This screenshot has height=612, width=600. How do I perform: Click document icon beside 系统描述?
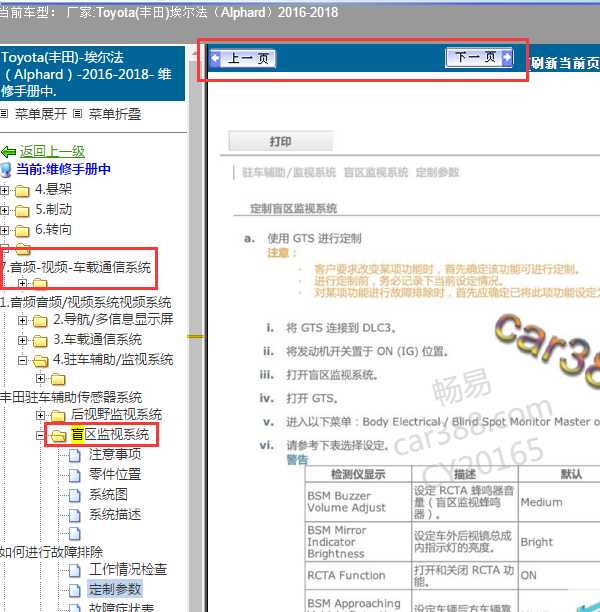click(75, 515)
